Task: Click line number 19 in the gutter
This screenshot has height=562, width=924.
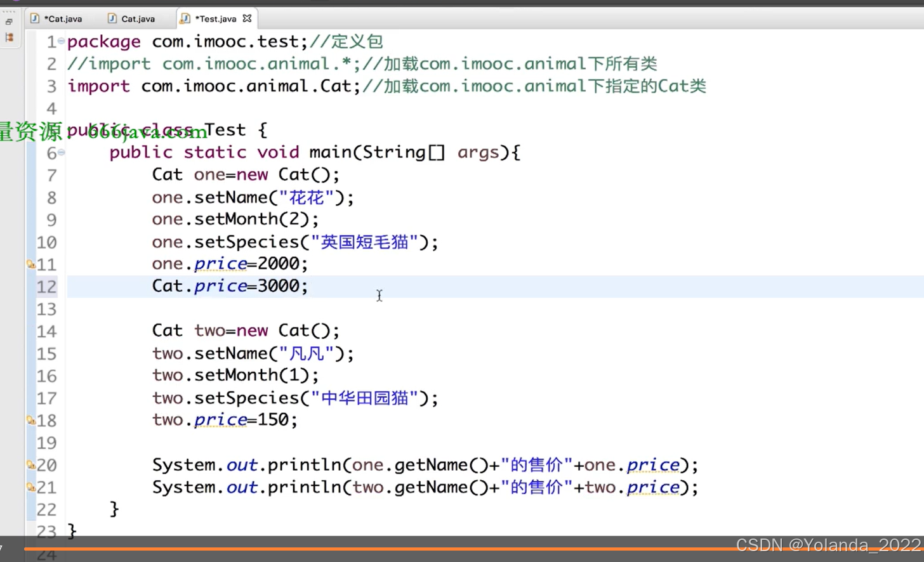Action: 46,443
